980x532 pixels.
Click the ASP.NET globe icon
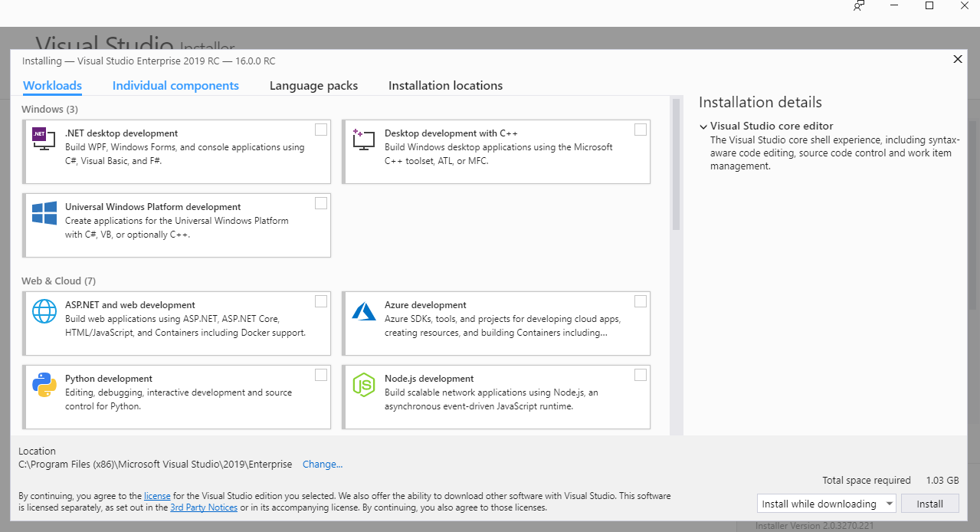point(44,310)
